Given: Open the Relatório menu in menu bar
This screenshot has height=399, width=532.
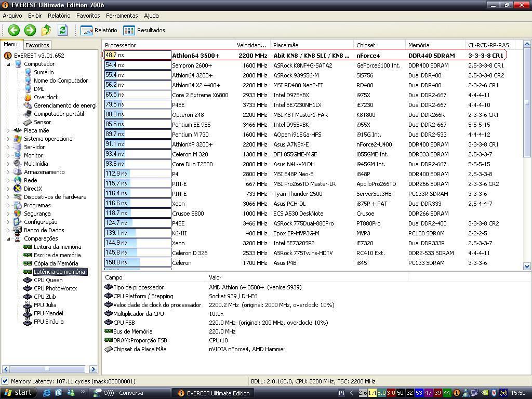Looking at the screenshot, I should (x=59, y=16).
